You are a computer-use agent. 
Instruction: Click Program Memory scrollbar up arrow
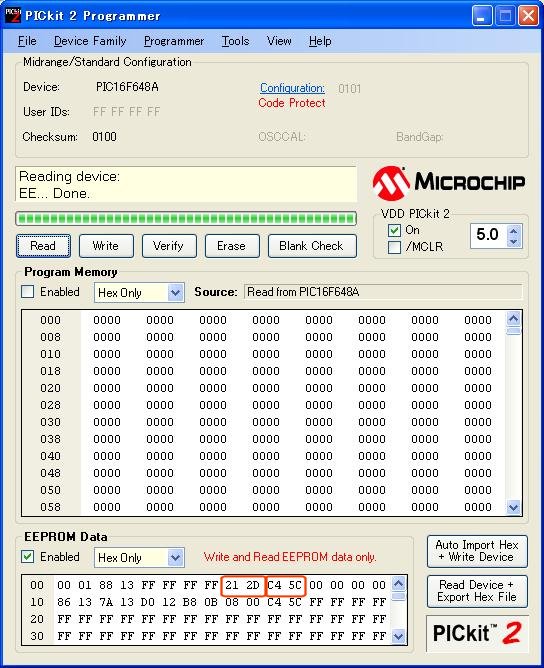[513, 319]
